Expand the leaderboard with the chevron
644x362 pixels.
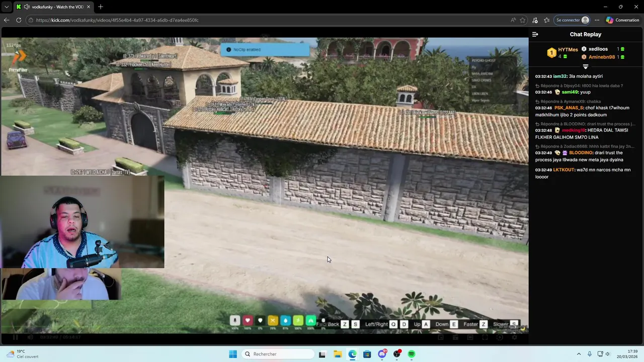(585, 67)
